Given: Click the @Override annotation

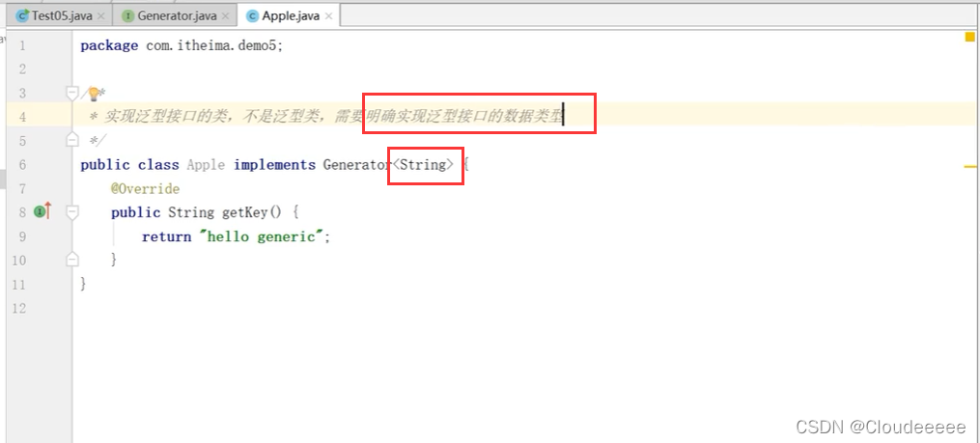Looking at the screenshot, I should point(145,189).
